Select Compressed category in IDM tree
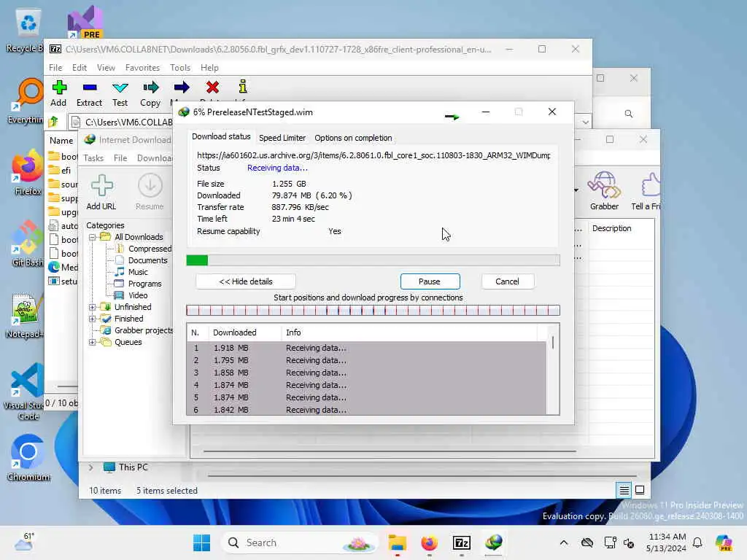The width and height of the screenshot is (747, 560). point(150,249)
